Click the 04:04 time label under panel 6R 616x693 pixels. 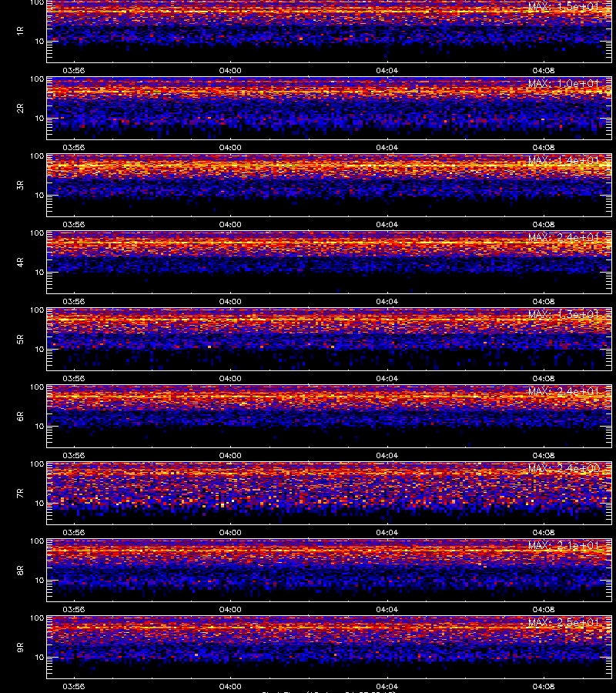point(387,455)
